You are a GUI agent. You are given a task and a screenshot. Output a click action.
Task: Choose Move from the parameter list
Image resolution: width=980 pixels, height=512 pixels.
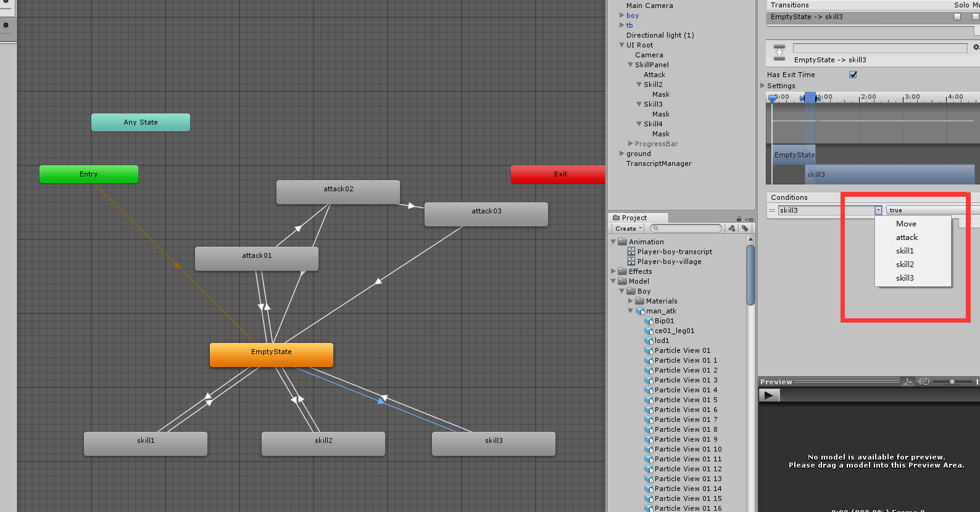point(913,224)
